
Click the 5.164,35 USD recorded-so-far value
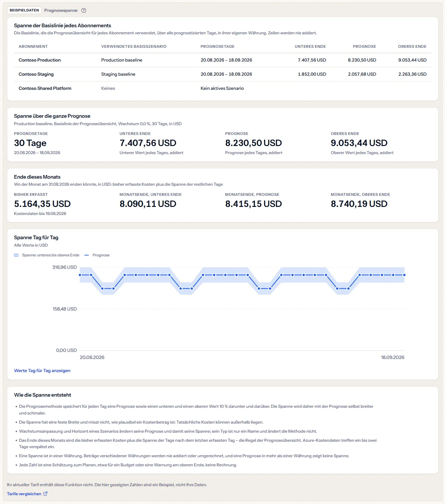pyautogui.click(x=42, y=204)
